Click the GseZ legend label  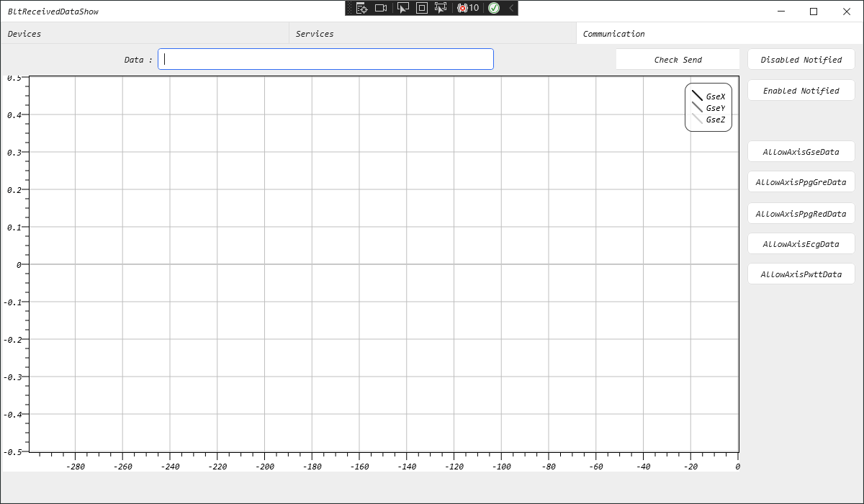716,120
